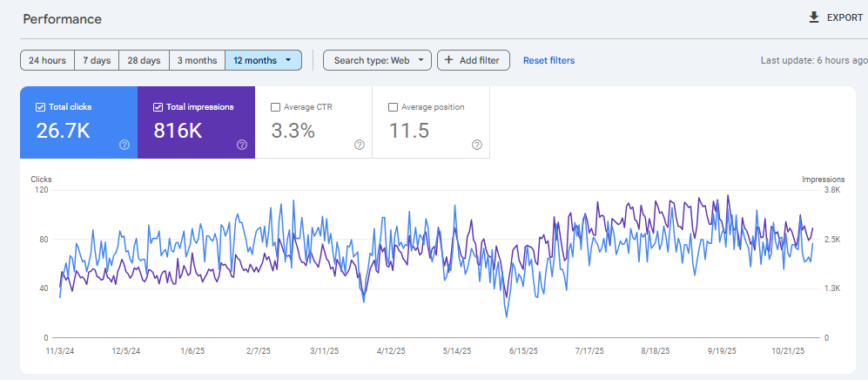Select the 7 days date range

[97, 60]
